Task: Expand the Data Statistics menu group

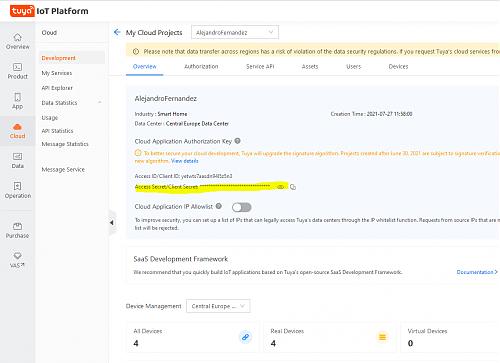Action: click(71, 103)
